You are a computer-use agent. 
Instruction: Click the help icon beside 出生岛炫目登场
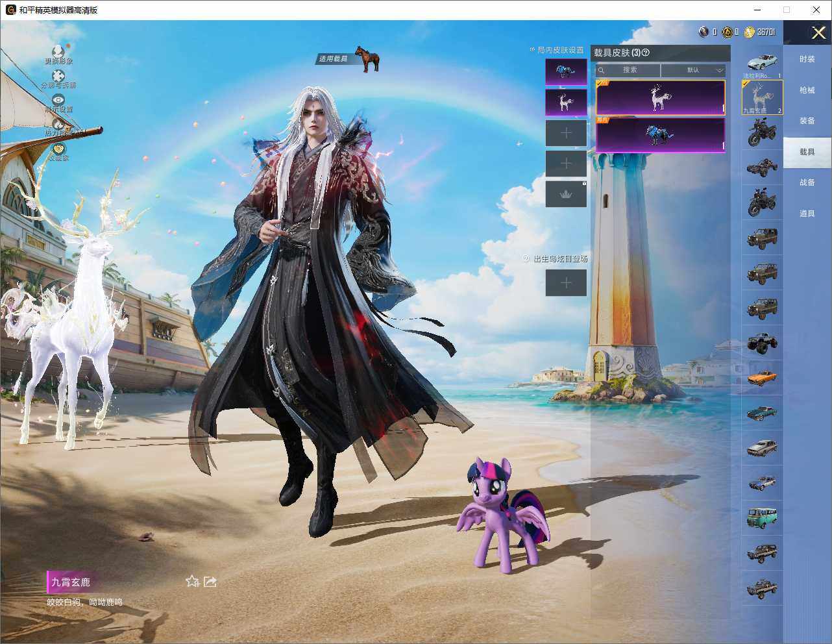526,258
